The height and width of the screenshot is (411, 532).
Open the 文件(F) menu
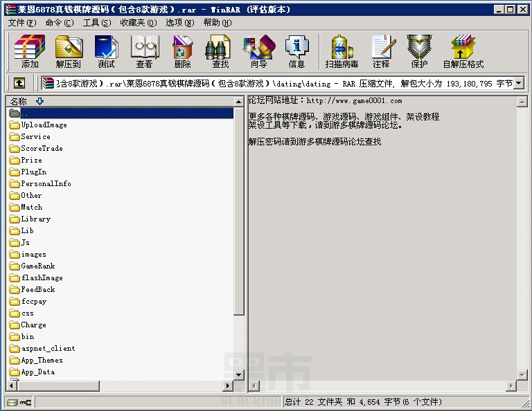22,23
